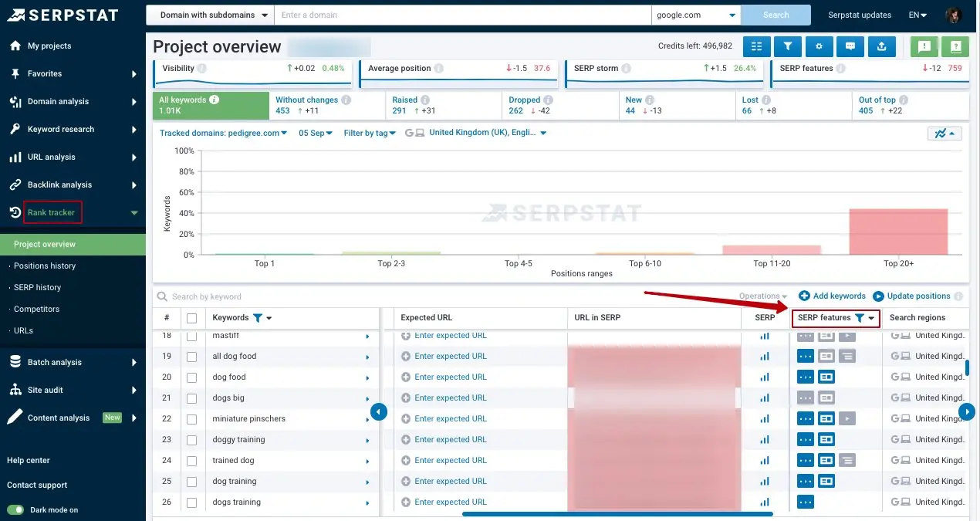980x521 pixels.
Task: Click the table vertical scrollbar thumb
Action: click(967, 367)
